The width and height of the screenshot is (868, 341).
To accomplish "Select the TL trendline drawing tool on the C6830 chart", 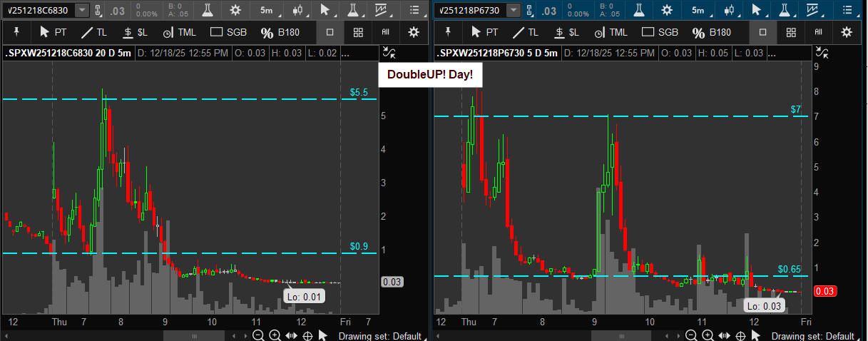I will [96, 32].
